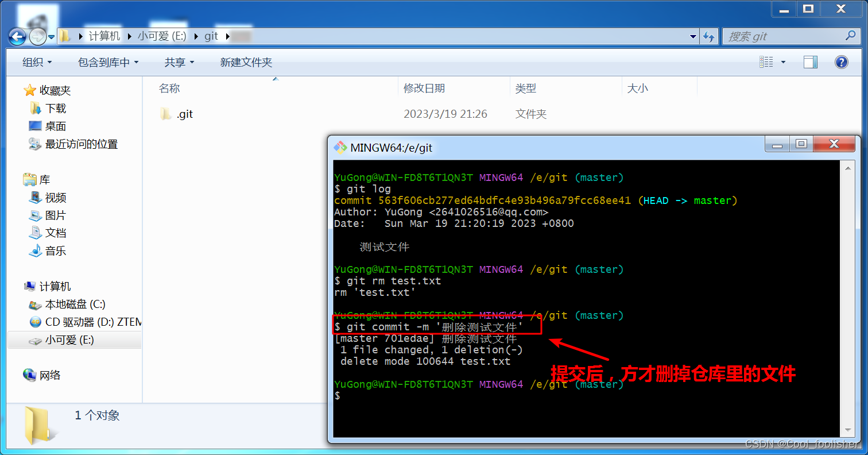Screen dimensions: 868x455
Task: Refresh the git folder view
Action: point(710,36)
